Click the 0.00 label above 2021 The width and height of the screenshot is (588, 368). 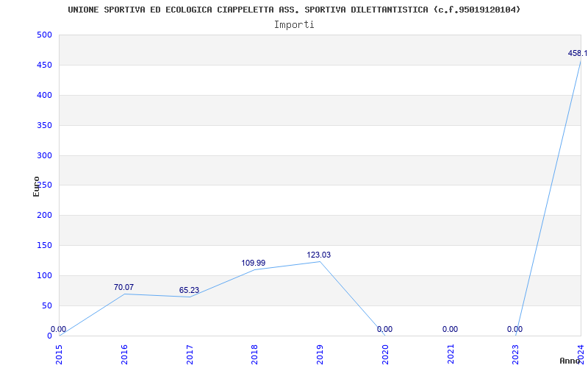pos(450,329)
